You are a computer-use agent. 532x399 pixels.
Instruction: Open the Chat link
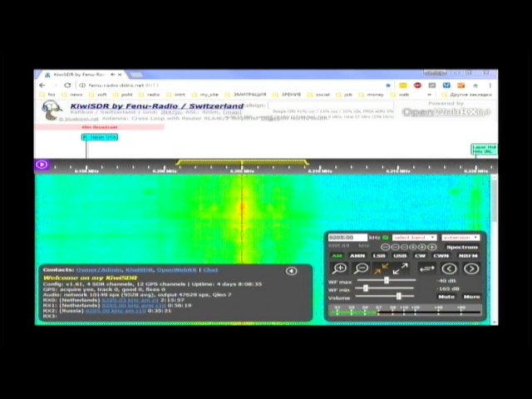coord(210,270)
